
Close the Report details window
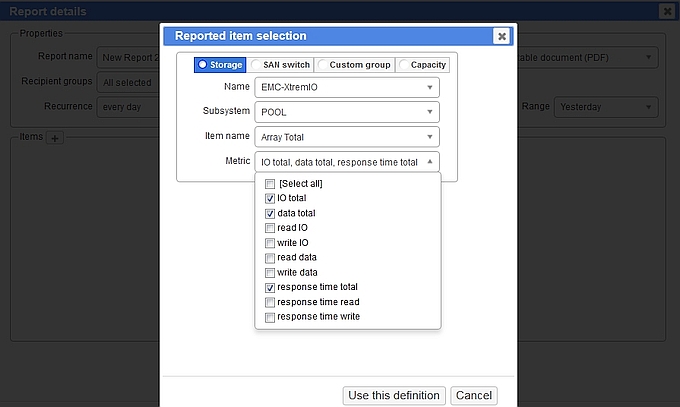coord(667,11)
